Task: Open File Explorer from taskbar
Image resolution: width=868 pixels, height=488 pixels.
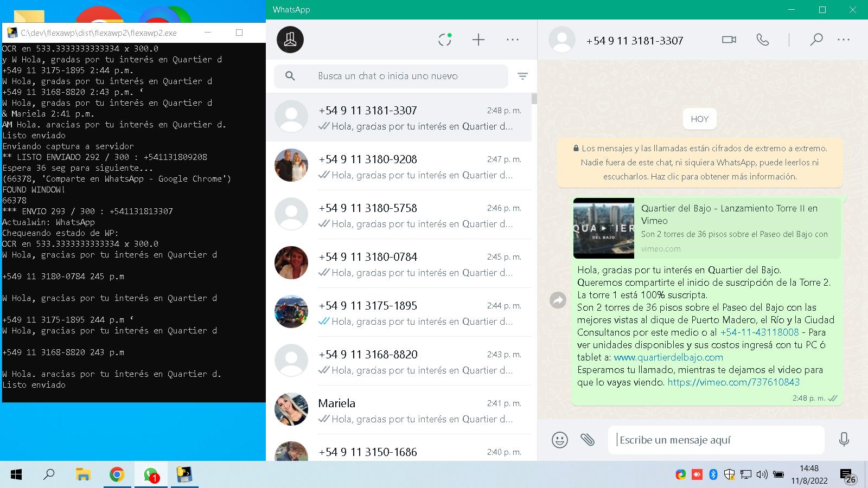Action: click(x=83, y=475)
